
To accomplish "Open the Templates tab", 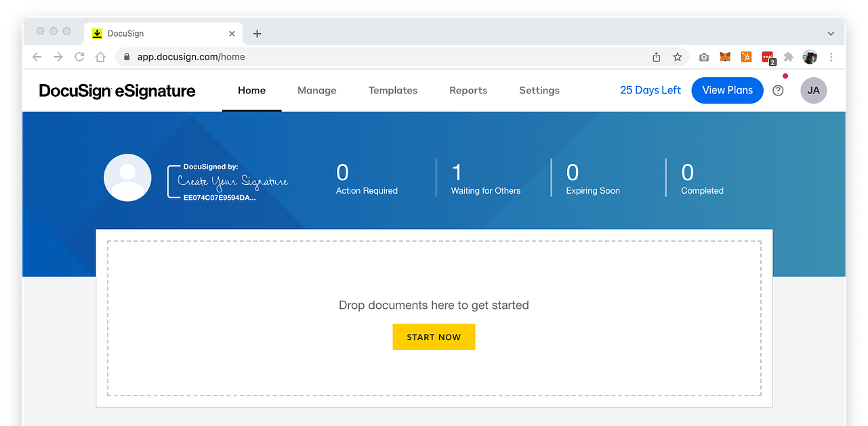I will click(x=393, y=90).
